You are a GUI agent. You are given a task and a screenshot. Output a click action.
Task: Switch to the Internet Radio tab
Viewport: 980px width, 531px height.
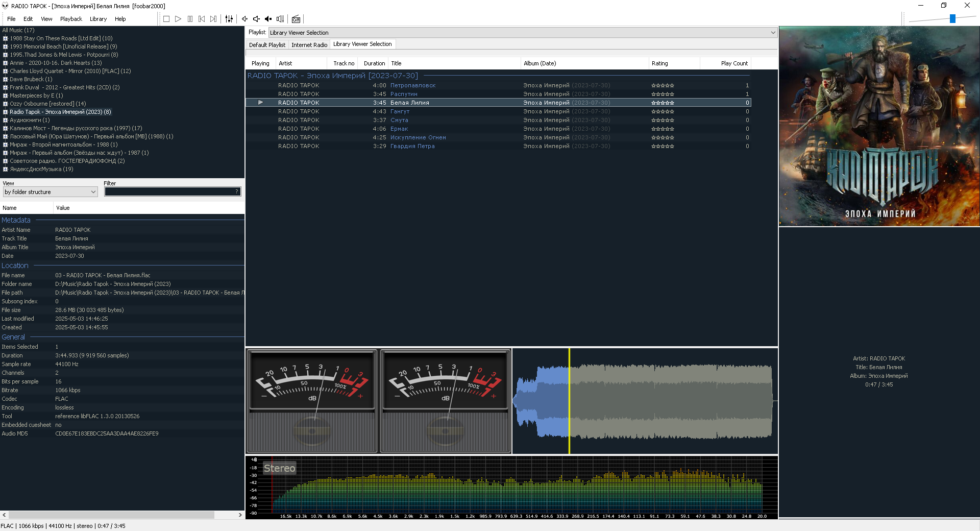309,45
